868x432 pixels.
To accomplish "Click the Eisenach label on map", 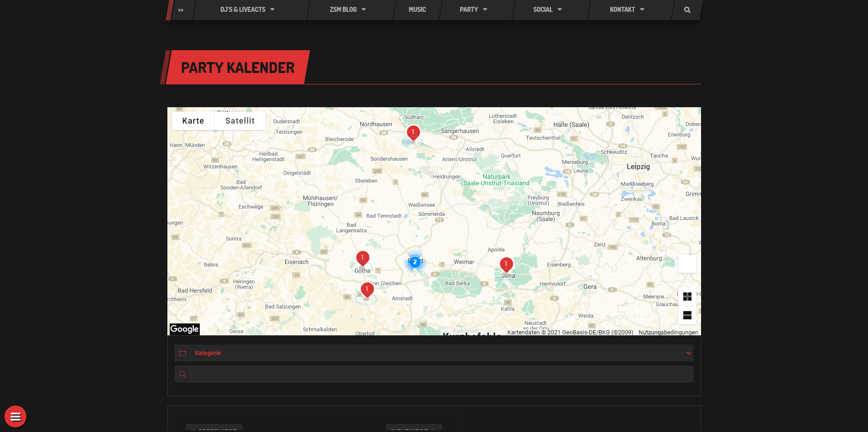I will tap(296, 262).
